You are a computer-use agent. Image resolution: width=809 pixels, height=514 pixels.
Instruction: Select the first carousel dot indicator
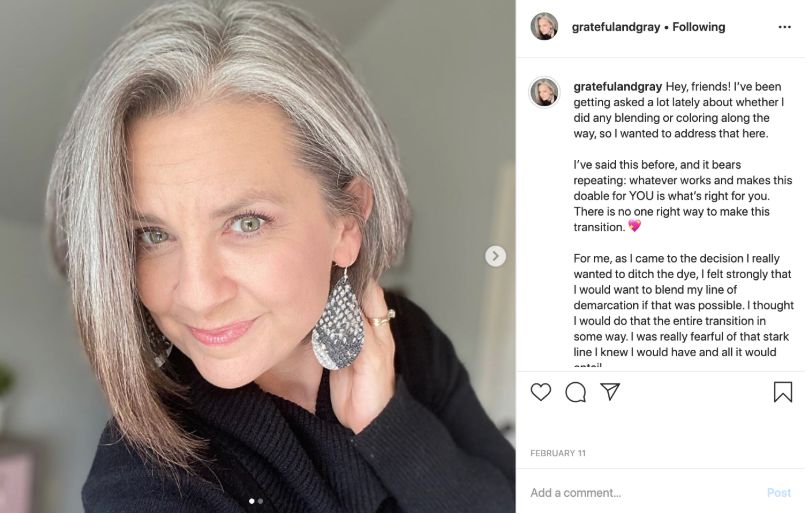point(251,501)
